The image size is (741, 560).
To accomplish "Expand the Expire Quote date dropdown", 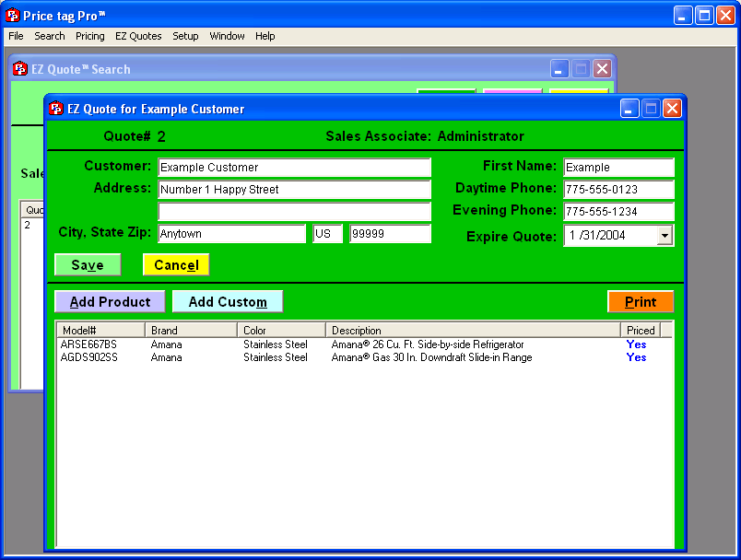I will 665,235.
